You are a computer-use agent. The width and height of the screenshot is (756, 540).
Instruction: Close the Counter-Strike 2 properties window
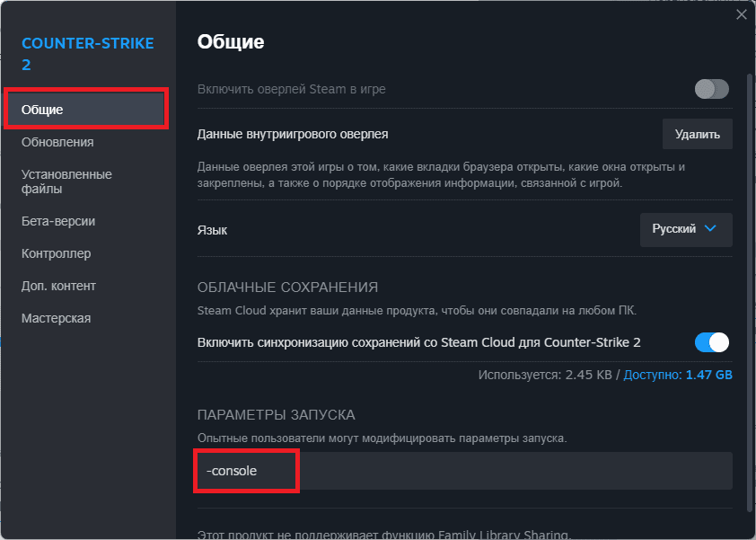[741, 14]
